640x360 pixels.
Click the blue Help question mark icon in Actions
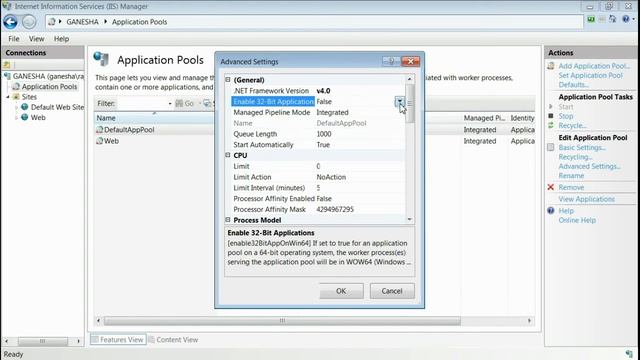(x=551, y=211)
